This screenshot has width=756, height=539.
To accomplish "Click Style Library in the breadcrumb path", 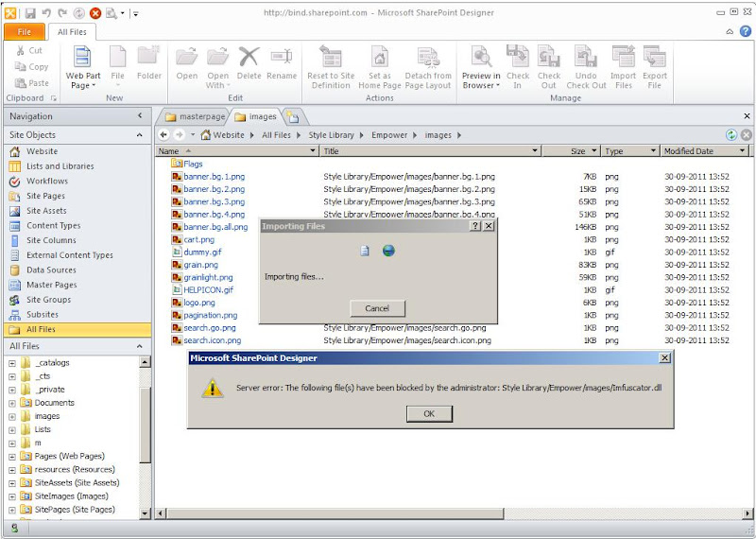I will 332,135.
